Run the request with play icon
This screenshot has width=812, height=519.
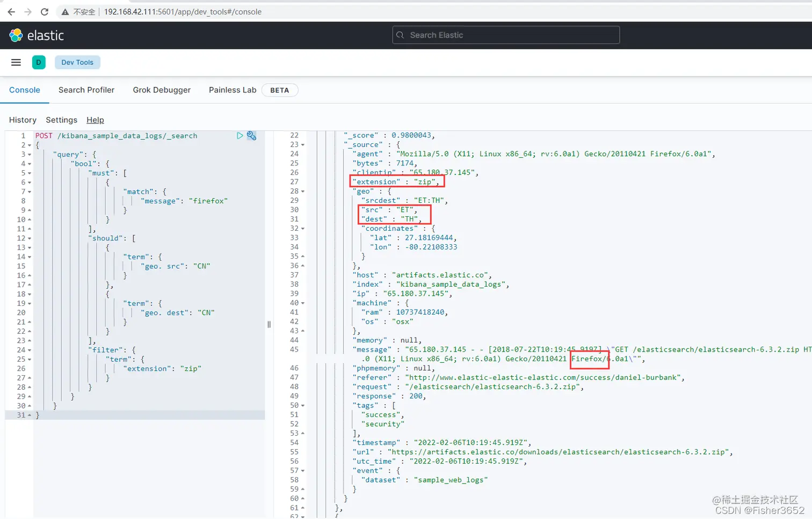click(240, 136)
